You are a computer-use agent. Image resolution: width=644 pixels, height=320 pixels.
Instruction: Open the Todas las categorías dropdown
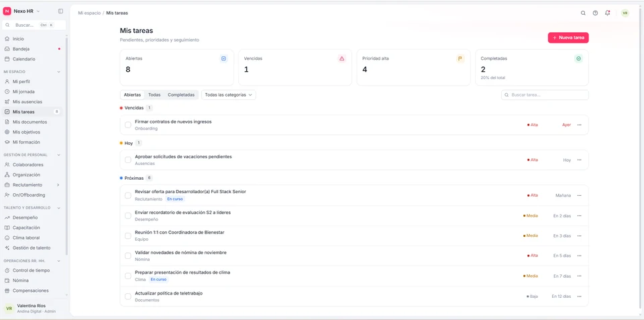(x=228, y=95)
